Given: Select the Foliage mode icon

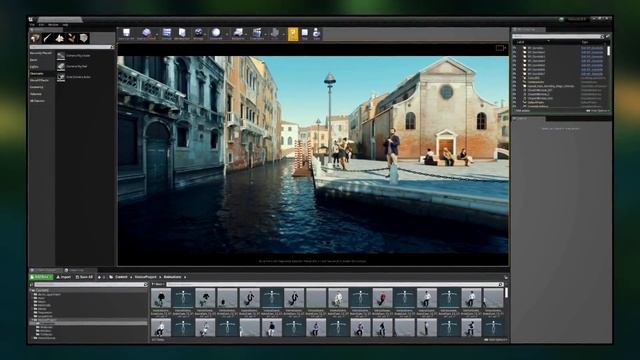Looking at the screenshot, I should pos(72,38).
